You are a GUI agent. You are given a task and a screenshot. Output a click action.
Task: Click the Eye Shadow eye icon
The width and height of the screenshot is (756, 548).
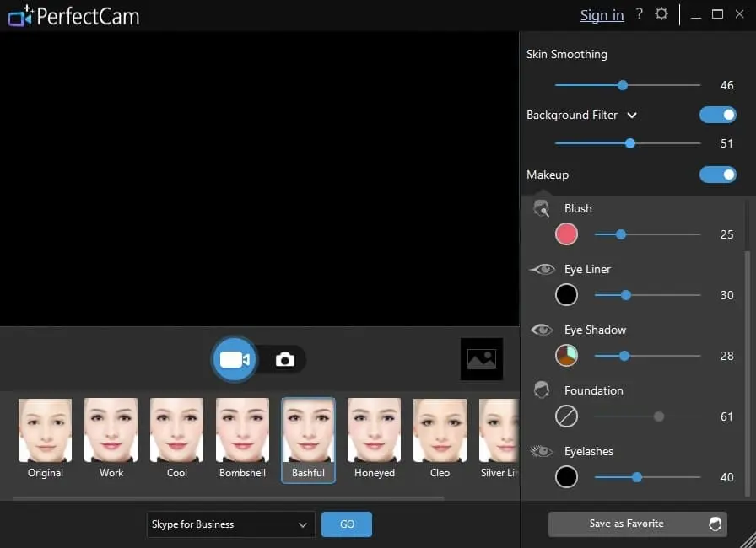542,330
